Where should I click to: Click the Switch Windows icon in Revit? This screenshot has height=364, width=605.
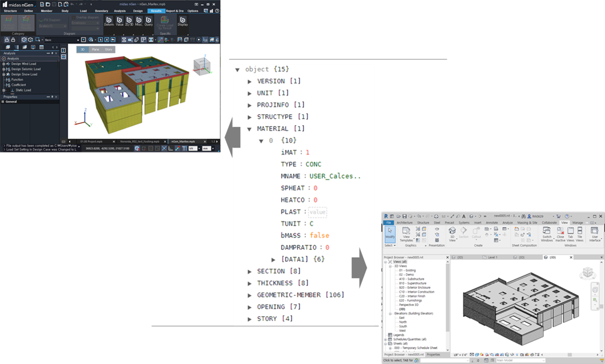[546, 234]
